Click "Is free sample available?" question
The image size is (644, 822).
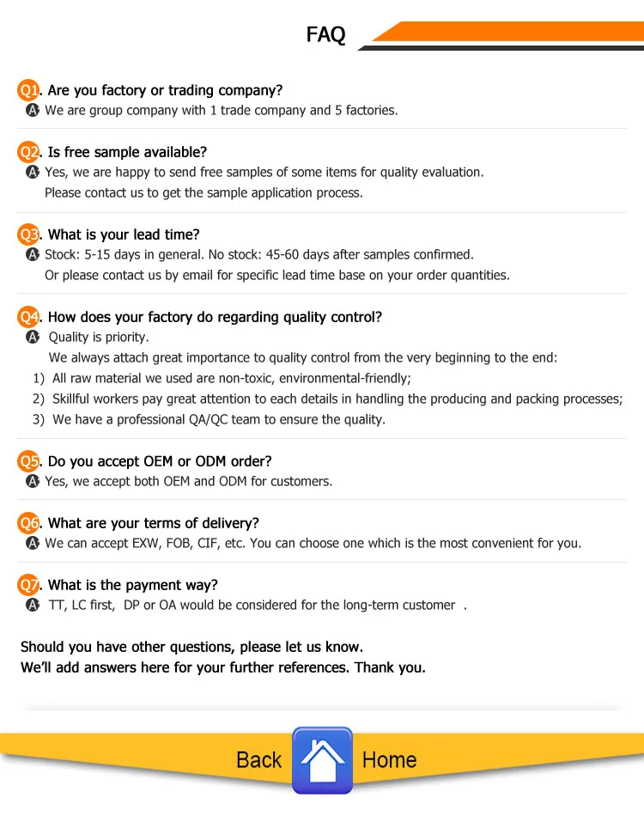[127, 152]
